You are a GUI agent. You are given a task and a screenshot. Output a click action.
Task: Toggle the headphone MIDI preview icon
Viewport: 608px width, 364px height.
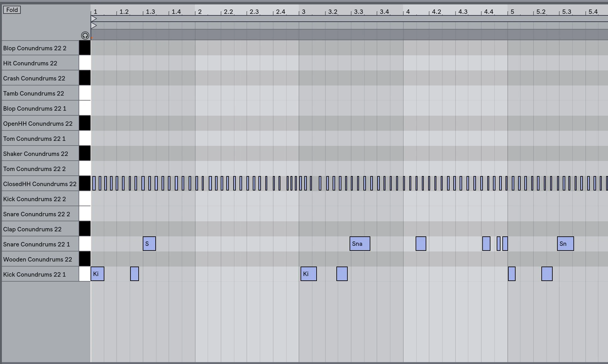coord(85,36)
